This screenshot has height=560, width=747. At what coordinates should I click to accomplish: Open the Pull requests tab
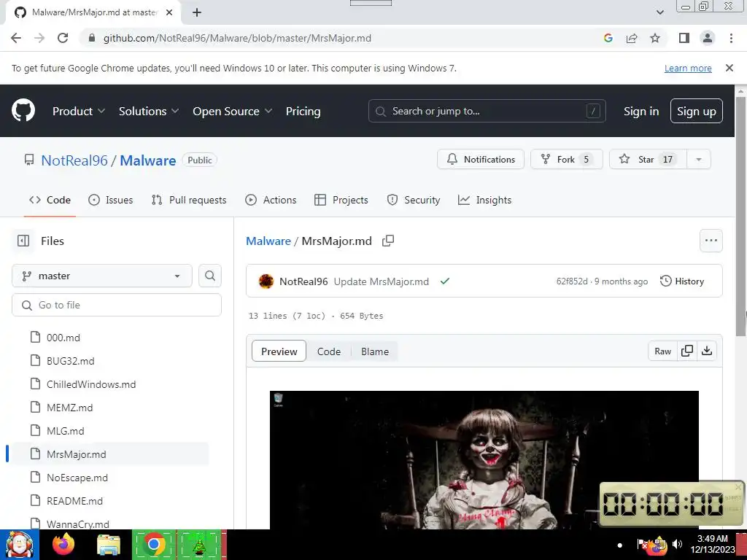tap(189, 200)
